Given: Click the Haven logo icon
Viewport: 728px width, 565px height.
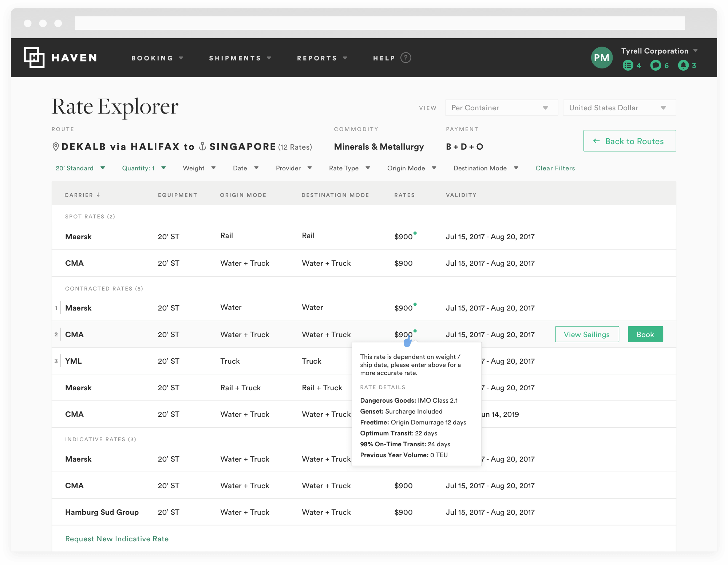Looking at the screenshot, I should pyautogui.click(x=34, y=58).
